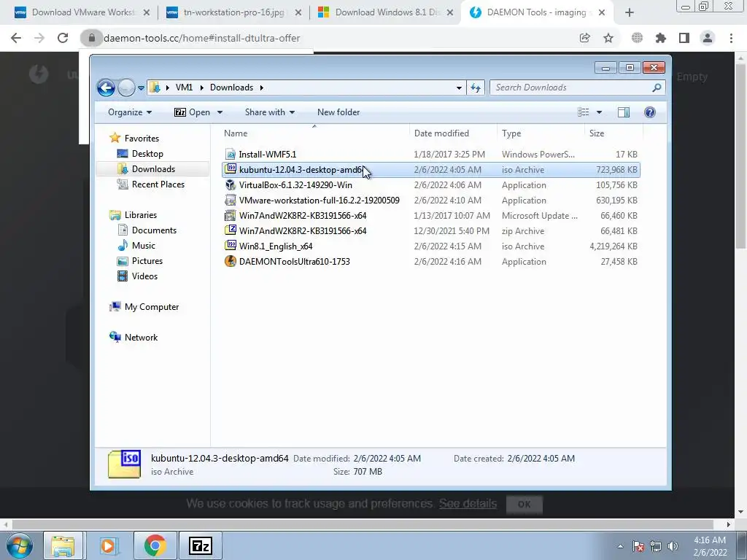Click volume speaker icon in tray
The image size is (747, 560).
coord(673,546)
